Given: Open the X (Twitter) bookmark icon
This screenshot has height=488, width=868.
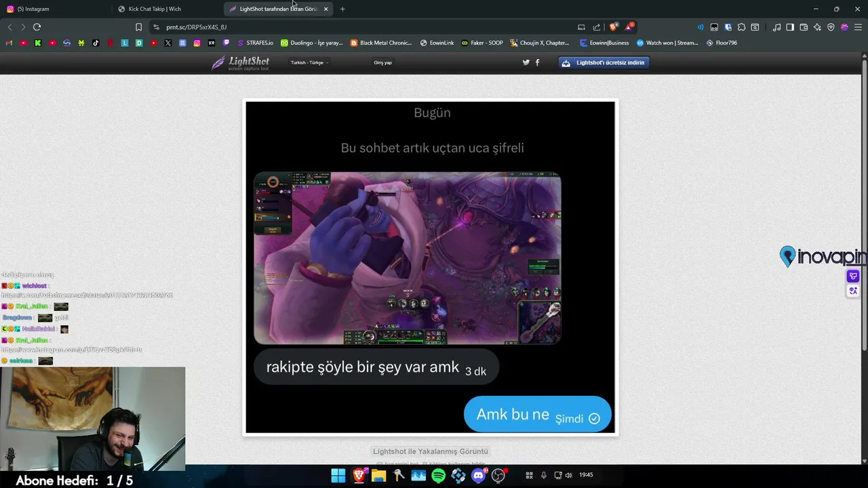Looking at the screenshot, I should 168,43.
